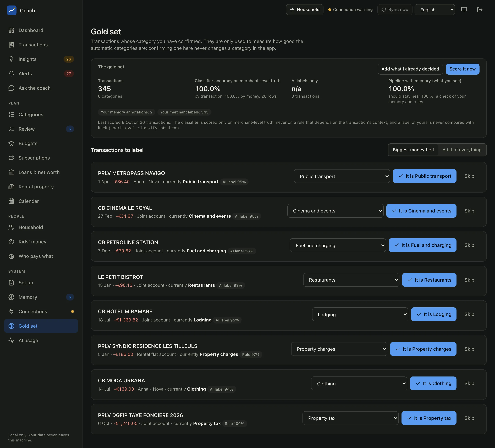Open Budgets piggy bank icon
495x448 pixels.
[11, 143]
